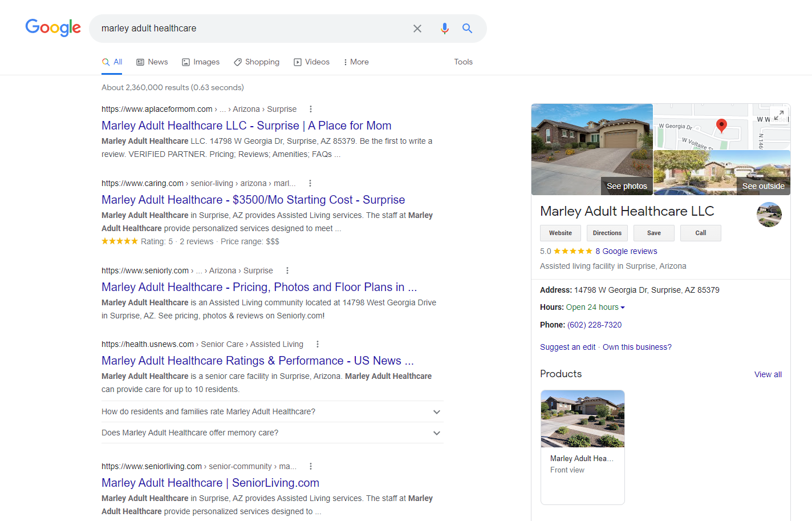Open the search Tools menu

(x=463, y=62)
